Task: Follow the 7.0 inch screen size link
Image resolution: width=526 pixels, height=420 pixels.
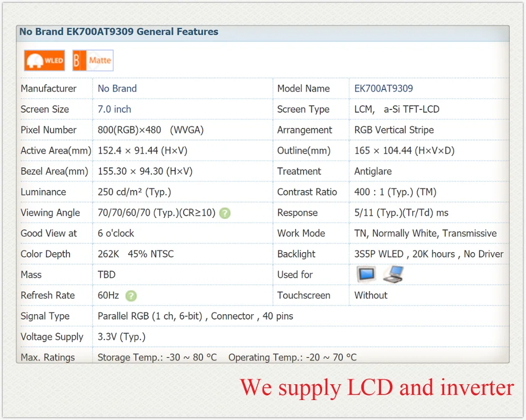Action: (x=114, y=109)
